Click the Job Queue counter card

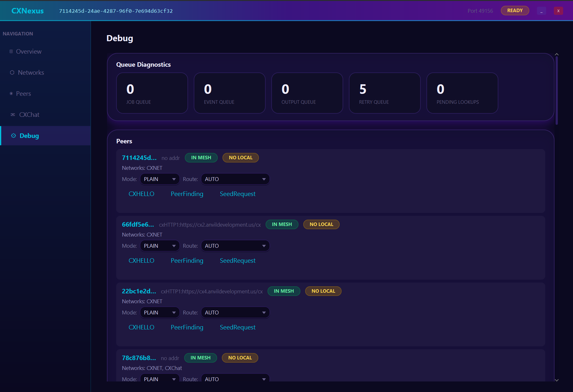tap(152, 93)
